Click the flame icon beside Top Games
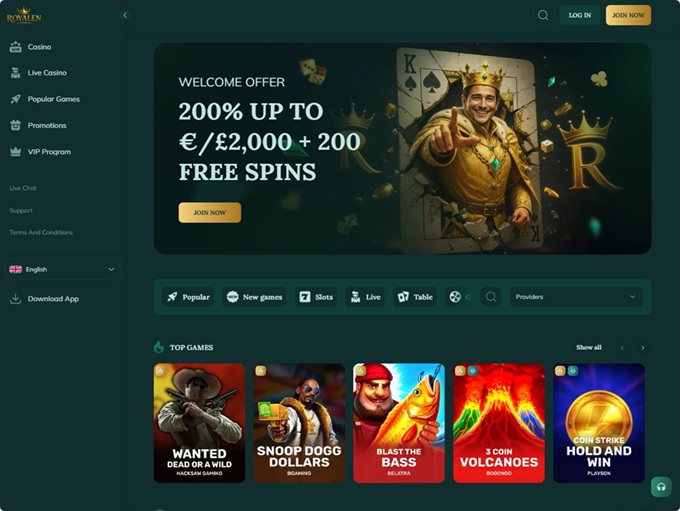The width and height of the screenshot is (680, 511). click(x=159, y=347)
